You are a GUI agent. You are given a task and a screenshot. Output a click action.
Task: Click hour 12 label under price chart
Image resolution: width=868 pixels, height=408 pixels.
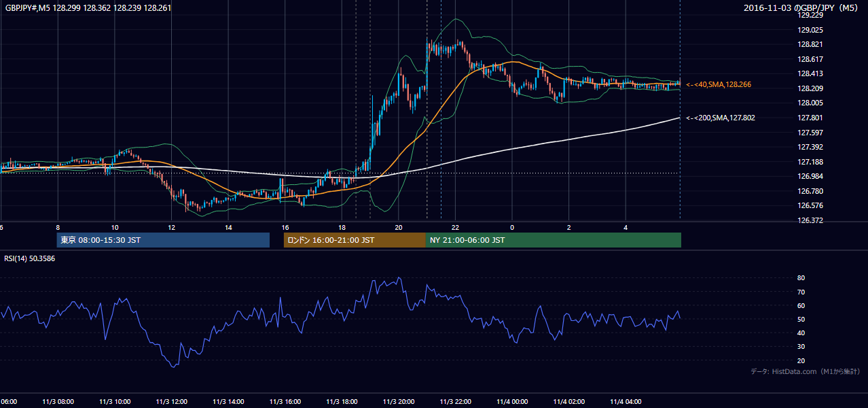click(171, 227)
